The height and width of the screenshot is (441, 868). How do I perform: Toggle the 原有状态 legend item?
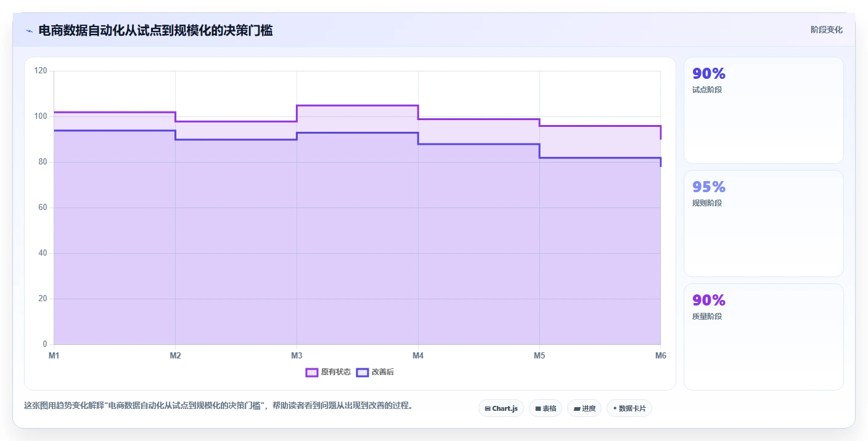pos(328,372)
